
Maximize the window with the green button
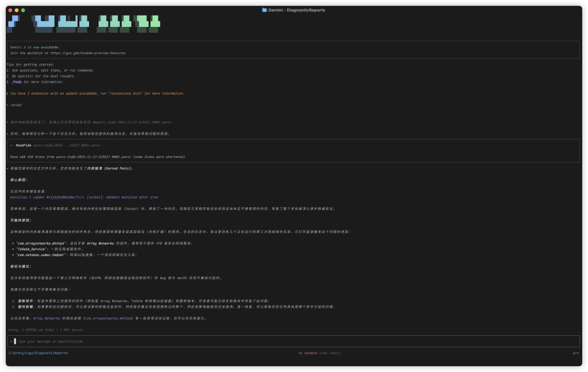tap(23, 10)
